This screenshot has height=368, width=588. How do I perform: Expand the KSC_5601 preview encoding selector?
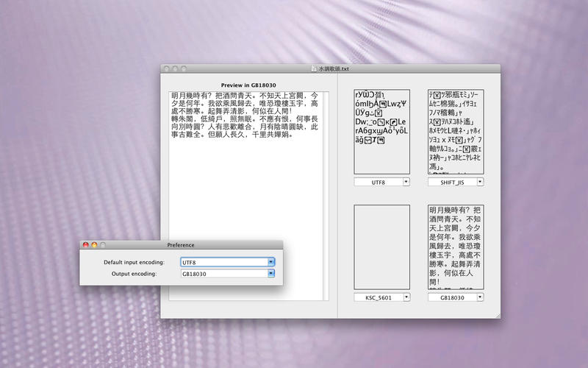tap(381, 297)
